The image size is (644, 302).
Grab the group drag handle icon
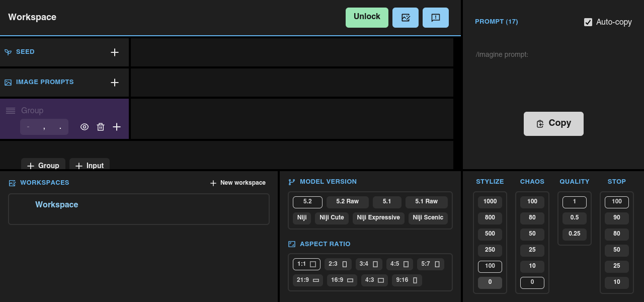point(11,111)
